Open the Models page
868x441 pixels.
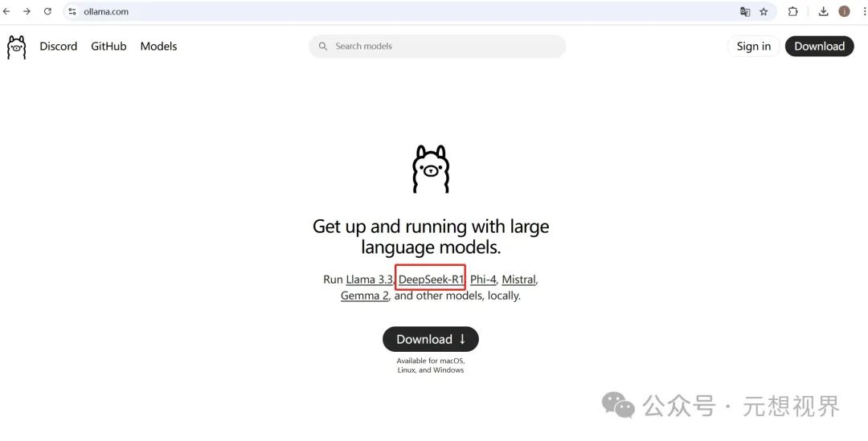click(158, 47)
